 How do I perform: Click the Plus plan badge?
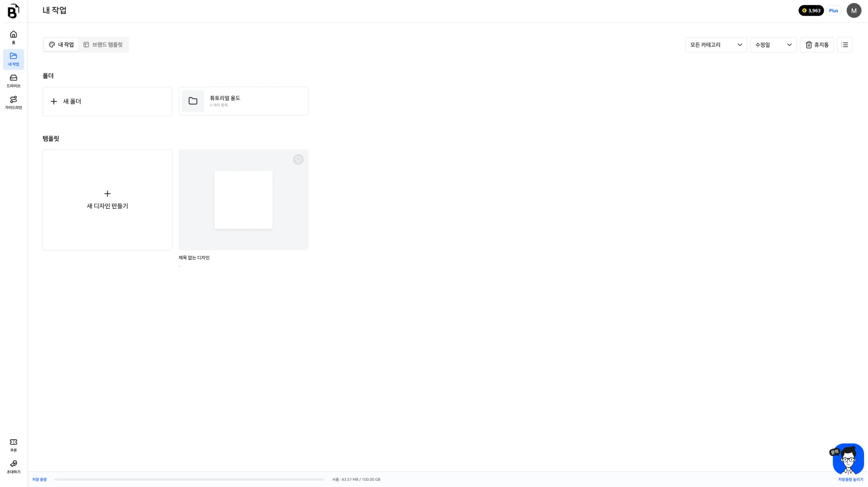pos(833,10)
